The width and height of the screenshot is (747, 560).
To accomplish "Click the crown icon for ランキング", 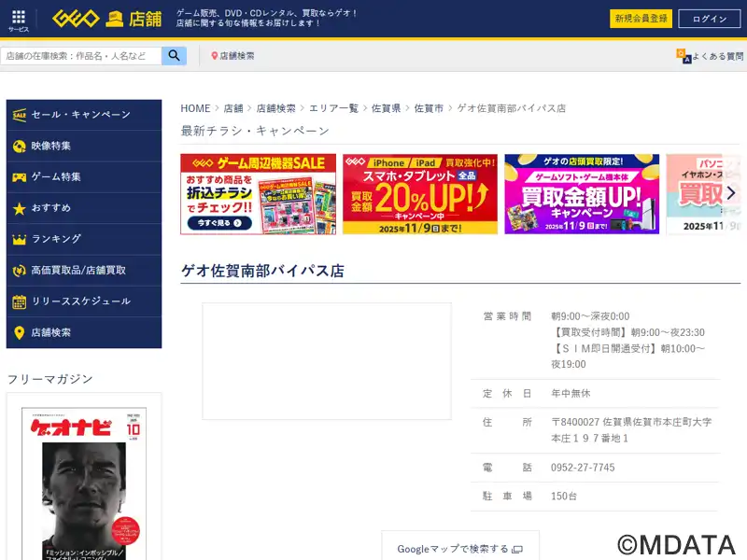I will click(19, 239).
